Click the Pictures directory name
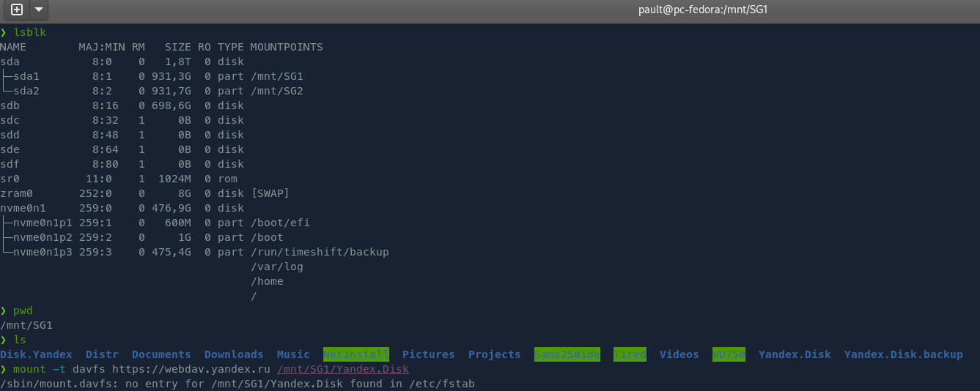Image resolution: width=980 pixels, height=391 pixels. tap(428, 354)
